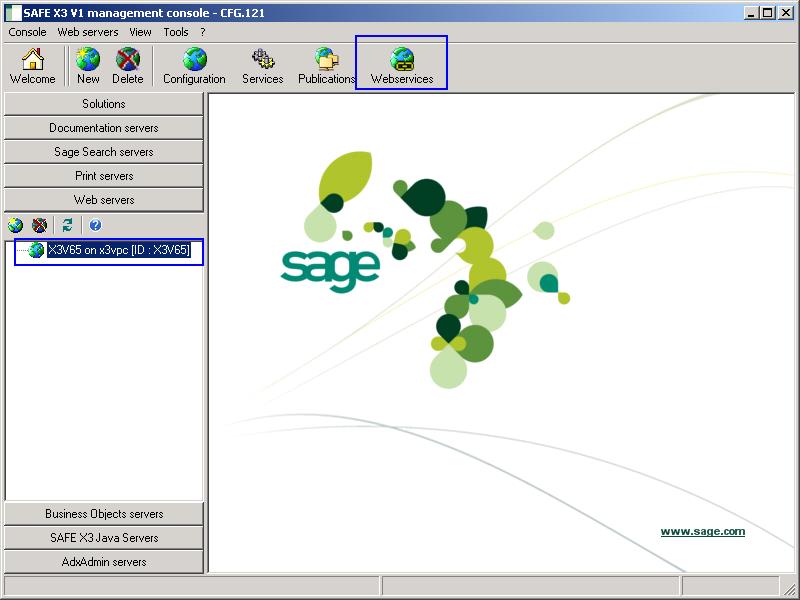Expand the Documentation servers panel
Screen dimensions: 800x600
tap(104, 128)
